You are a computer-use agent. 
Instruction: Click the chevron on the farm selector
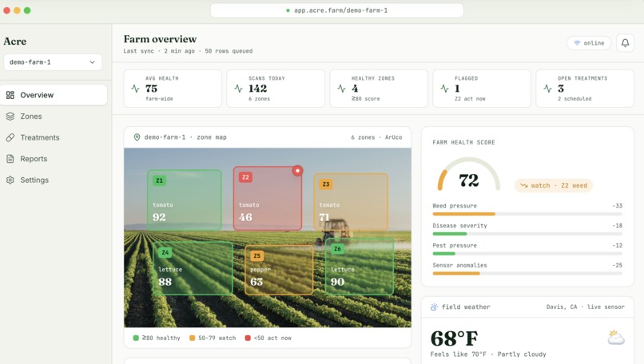click(x=92, y=62)
